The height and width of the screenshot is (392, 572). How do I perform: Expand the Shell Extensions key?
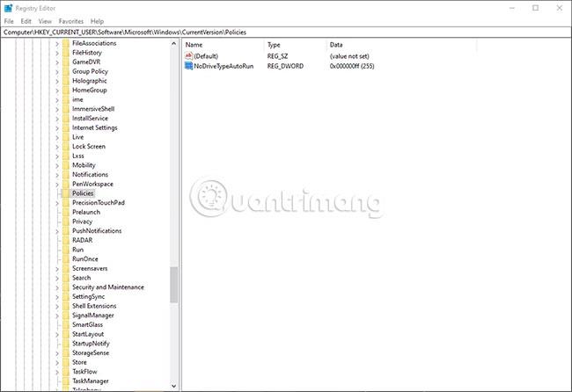click(x=57, y=306)
